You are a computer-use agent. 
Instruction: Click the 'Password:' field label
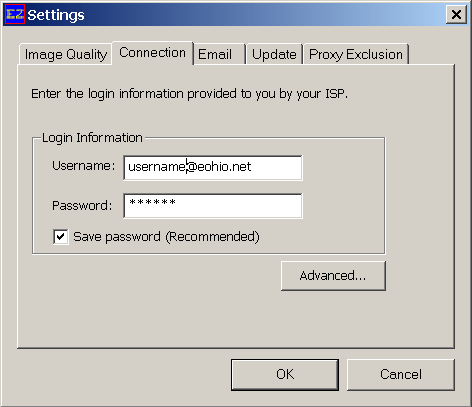point(82,205)
